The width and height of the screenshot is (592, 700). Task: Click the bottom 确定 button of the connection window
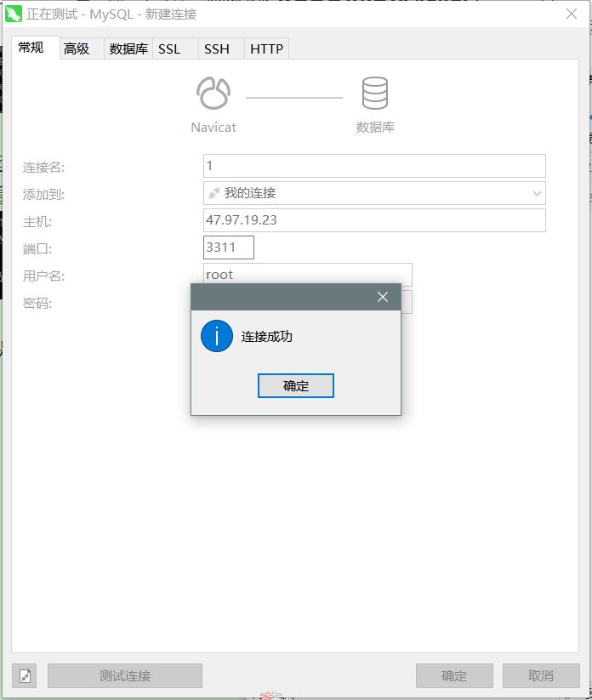point(454,675)
